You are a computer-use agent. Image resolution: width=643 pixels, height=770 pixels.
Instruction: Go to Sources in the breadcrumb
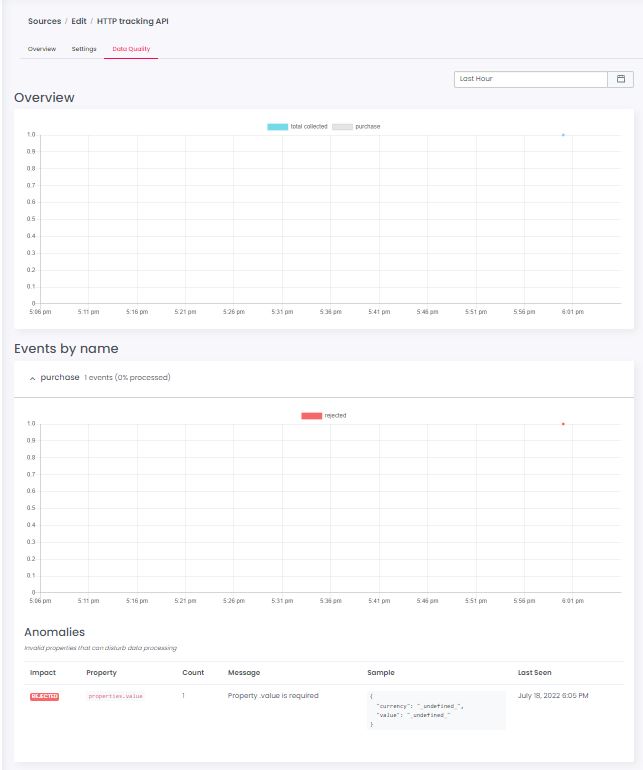click(44, 21)
